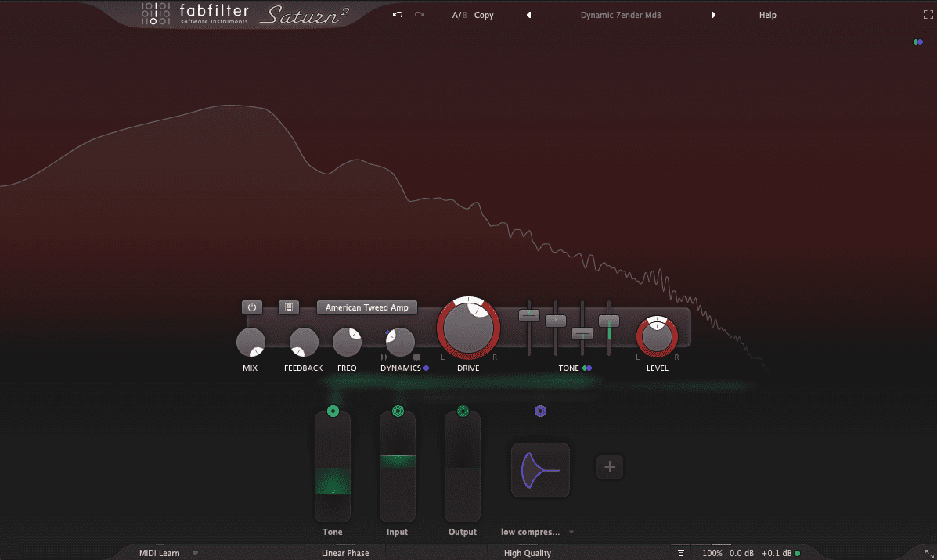Click the MIDI Learn button

tap(159, 553)
